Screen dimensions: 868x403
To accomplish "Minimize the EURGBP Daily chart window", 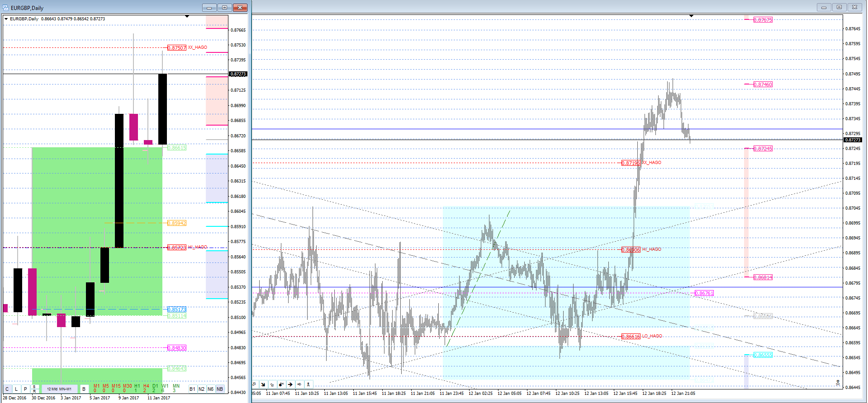I will (x=209, y=8).
